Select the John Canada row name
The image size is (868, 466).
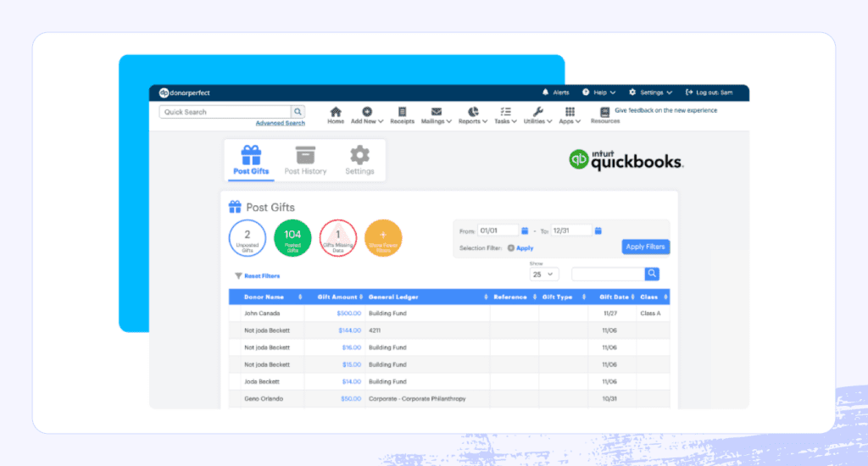(262, 313)
